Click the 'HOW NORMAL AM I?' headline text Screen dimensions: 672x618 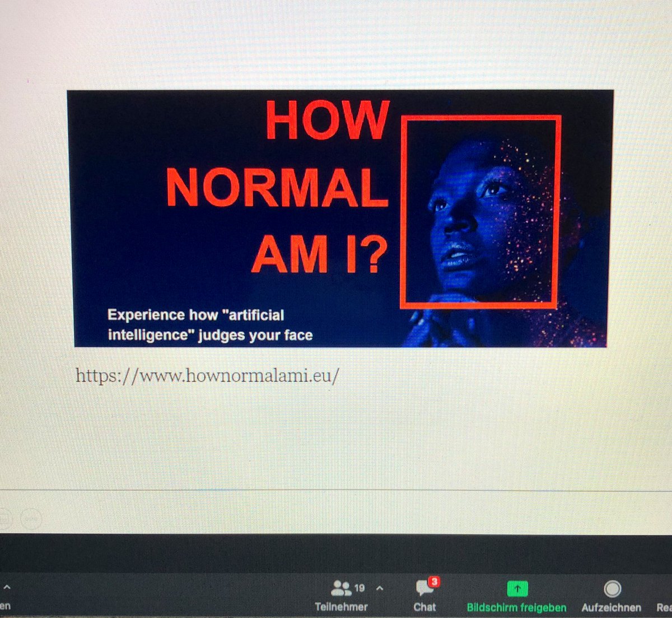pyautogui.click(x=278, y=187)
